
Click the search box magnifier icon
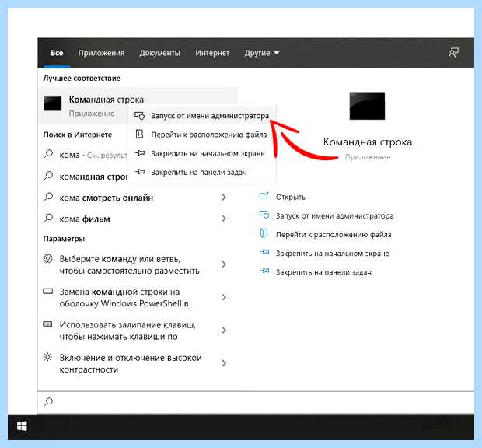click(x=48, y=402)
